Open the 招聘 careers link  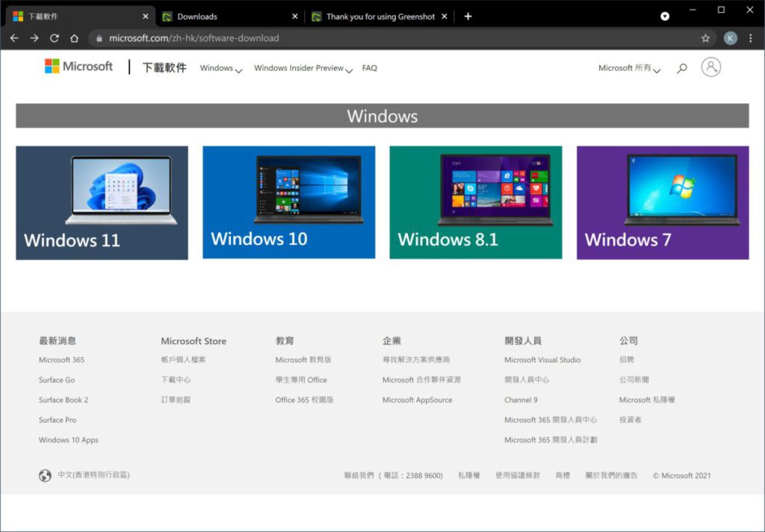pos(627,359)
